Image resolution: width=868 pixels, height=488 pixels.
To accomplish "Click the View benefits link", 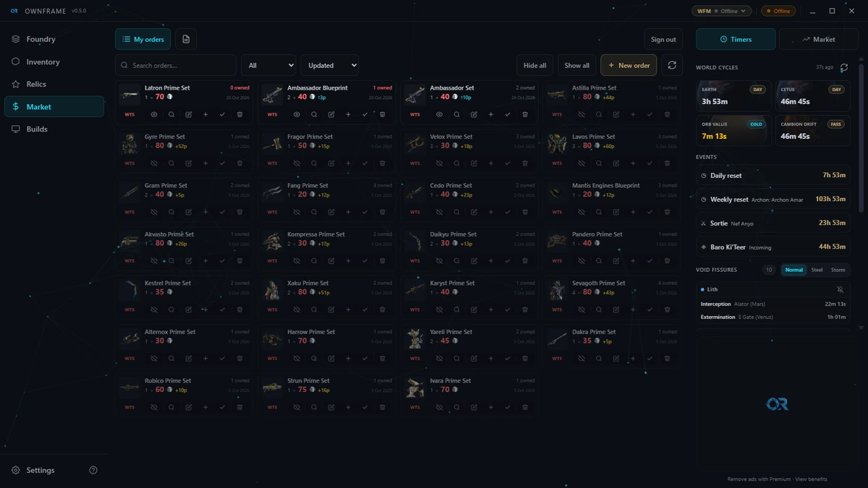I will (x=811, y=479).
